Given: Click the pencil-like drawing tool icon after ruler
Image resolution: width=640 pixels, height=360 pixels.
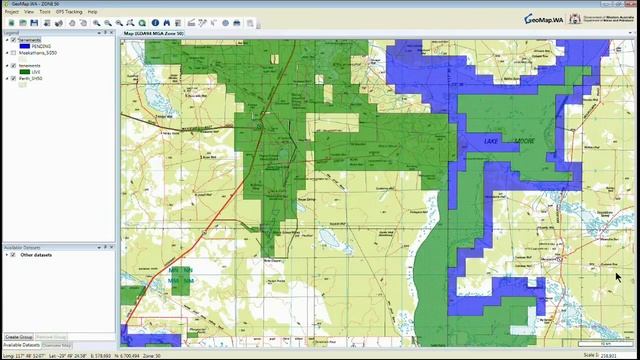Looking at the screenshot, I should point(202,23).
